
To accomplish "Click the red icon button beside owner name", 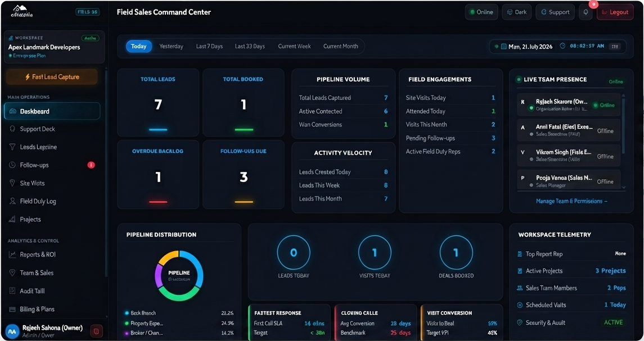I will (96, 331).
